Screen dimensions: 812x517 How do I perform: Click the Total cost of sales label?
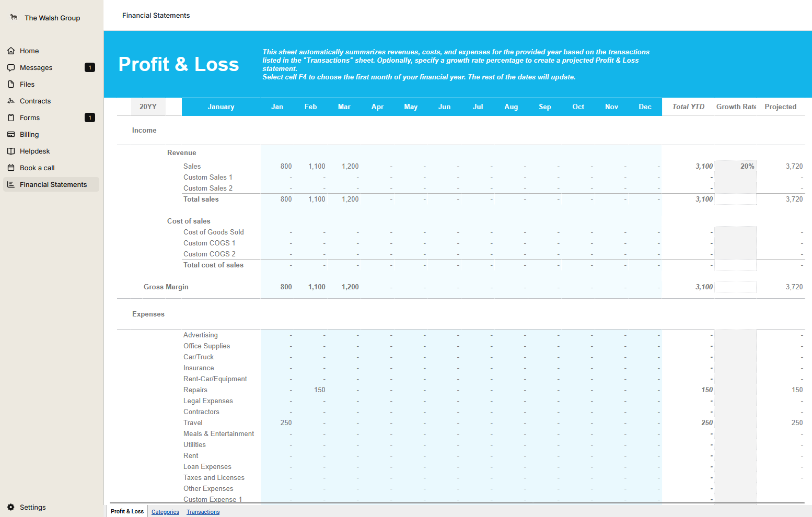coord(213,265)
